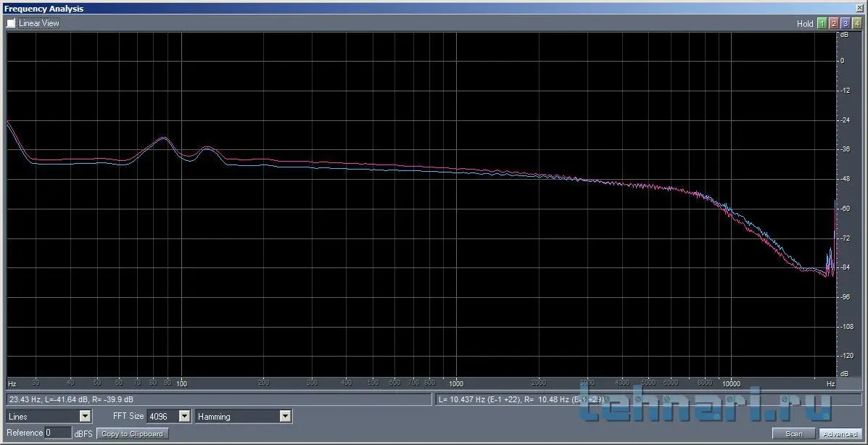Click the -84 dB scale label

846,268
